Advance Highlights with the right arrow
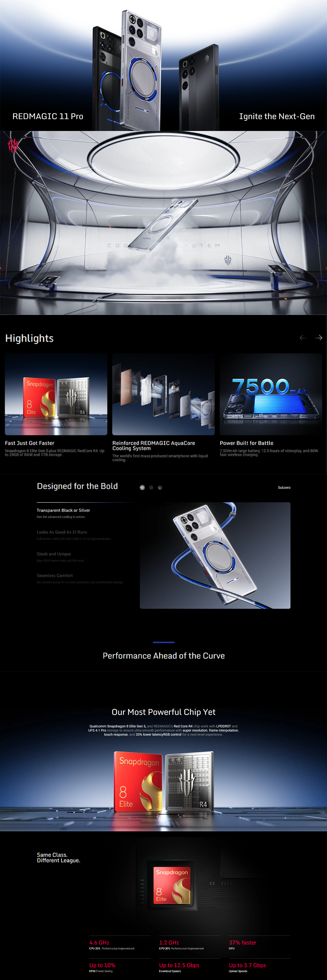The height and width of the screenshot is (980, 327). tap(318, 337)
